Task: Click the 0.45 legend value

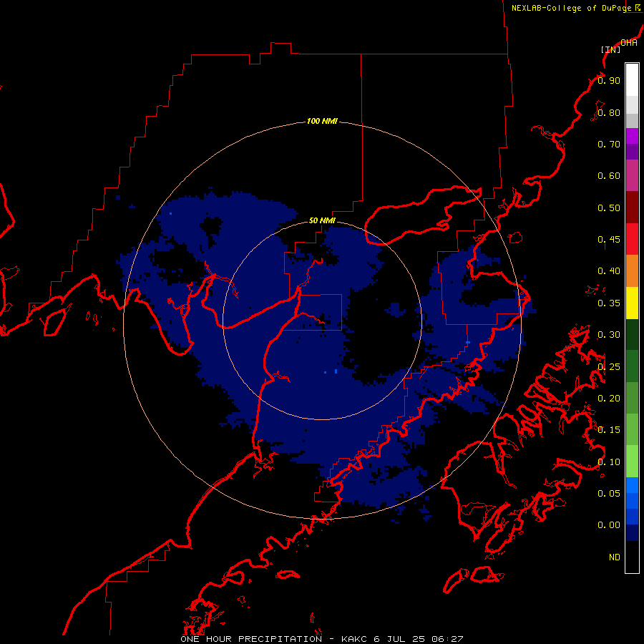Action: tap(609, 240)
